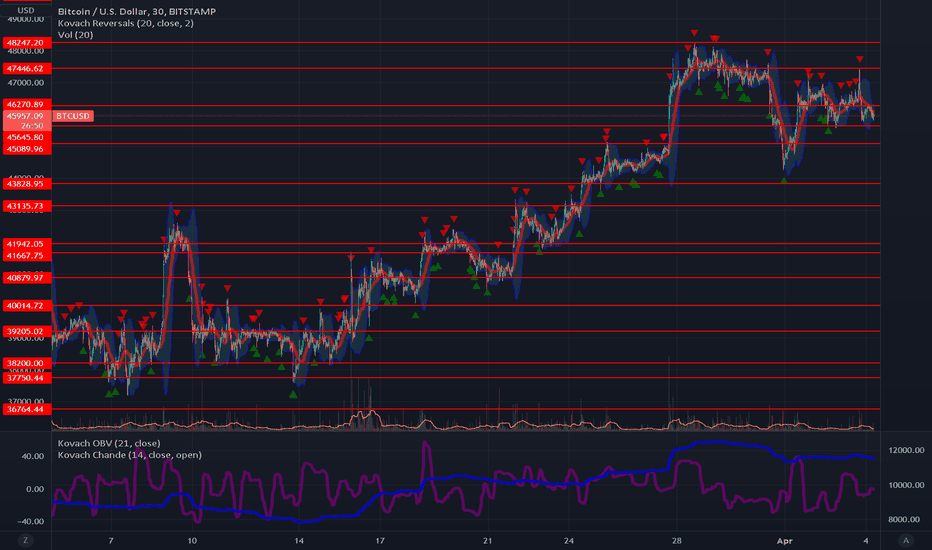Select the 38200.00 price level label
The width and height of the screenshot is (932, 550).
27,363
